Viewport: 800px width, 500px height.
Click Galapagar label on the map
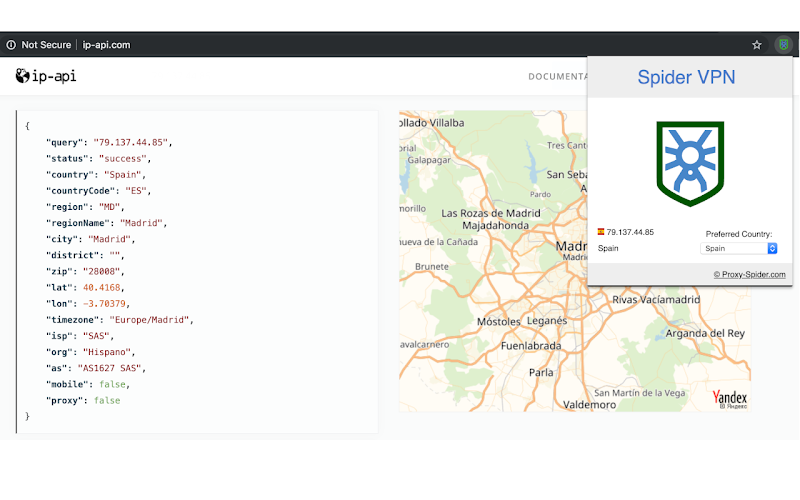[x=429, y=160]
